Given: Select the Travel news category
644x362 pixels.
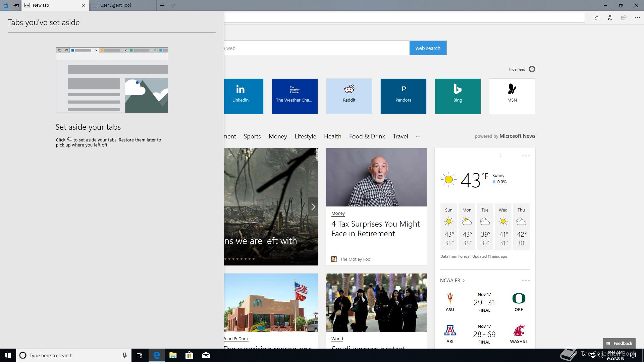Looking at the screenshot, I should point(400,136).
